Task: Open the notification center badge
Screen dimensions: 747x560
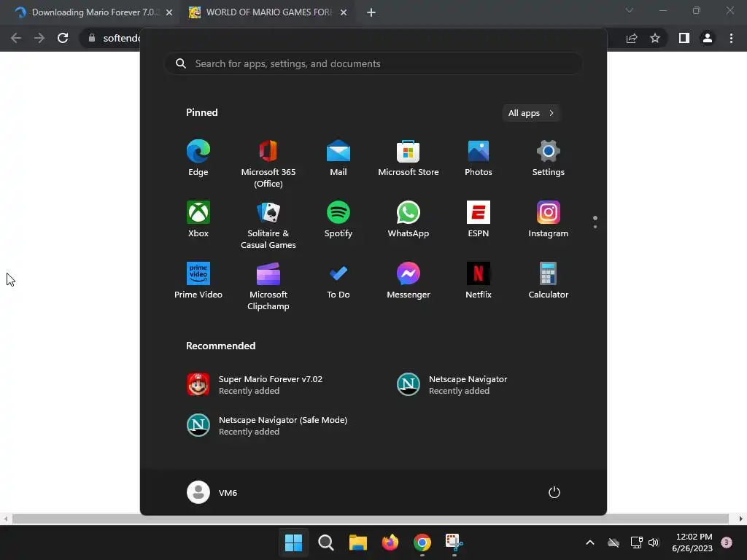Action: [x=727, y=542]
